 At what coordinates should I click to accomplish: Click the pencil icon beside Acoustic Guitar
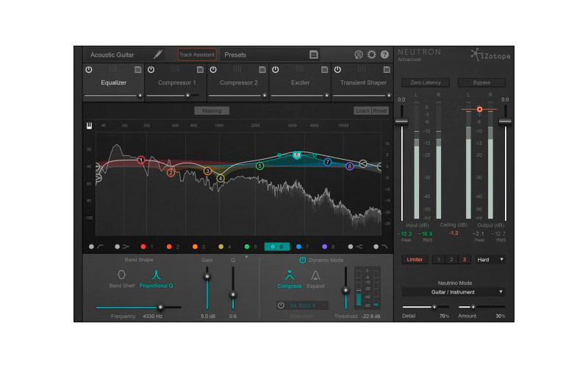[x=158, y=54]
